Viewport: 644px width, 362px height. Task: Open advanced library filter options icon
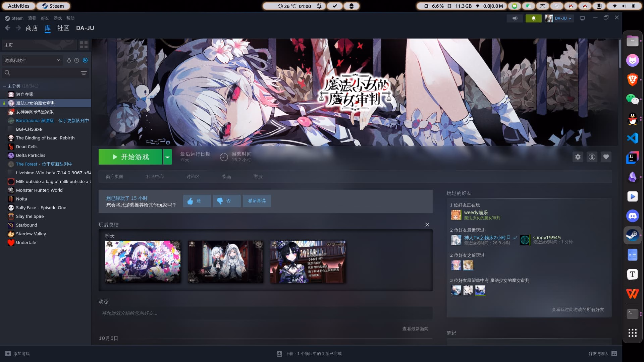point(84,73)
